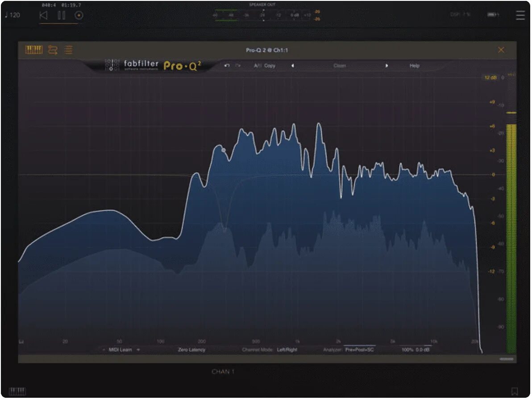Close the Pro-Q 2 plugin window
Screen dimensions: 532x400
pyautogui.click(x=501, y=50)
